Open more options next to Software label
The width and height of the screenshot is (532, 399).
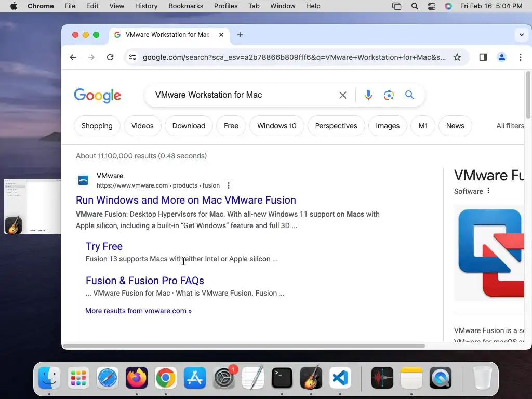point(488,190)
